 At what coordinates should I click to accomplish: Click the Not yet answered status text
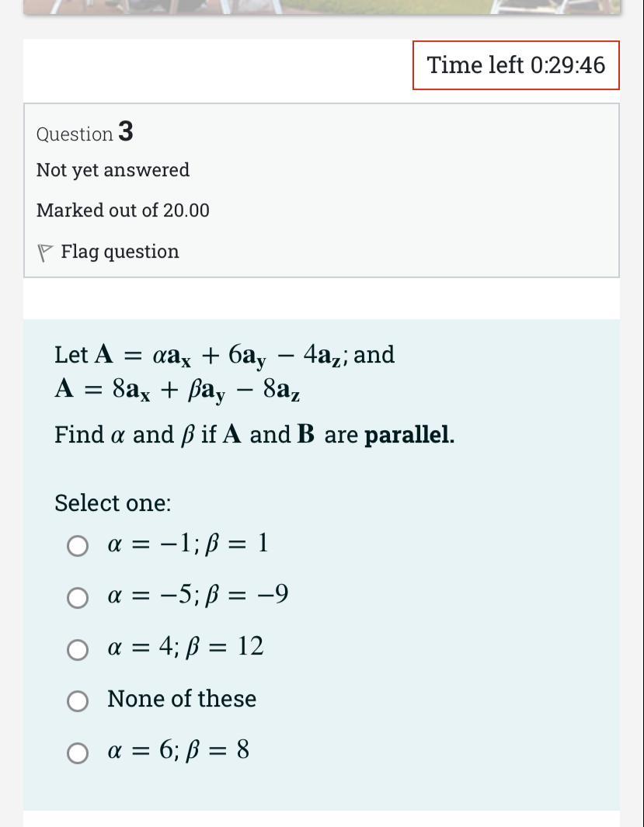click(x=113, y=169)
